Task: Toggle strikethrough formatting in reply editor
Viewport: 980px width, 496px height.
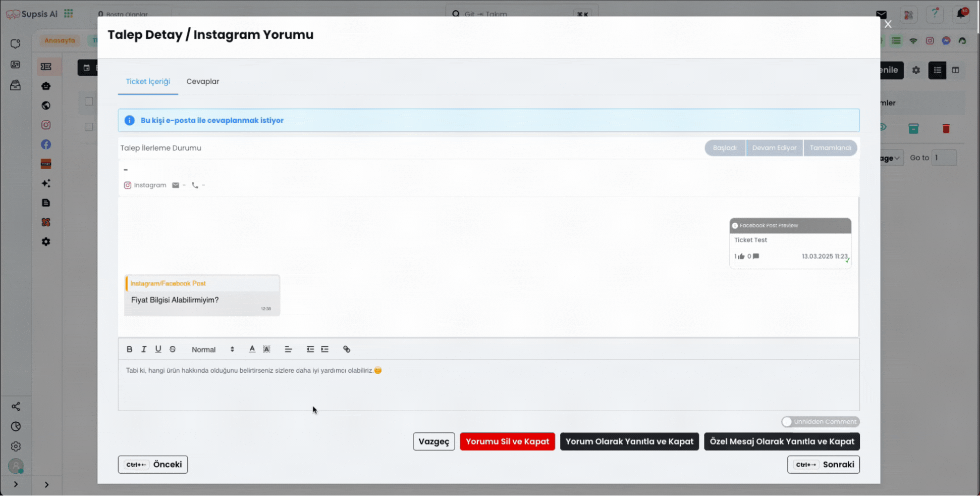Action: pos(173,349)
